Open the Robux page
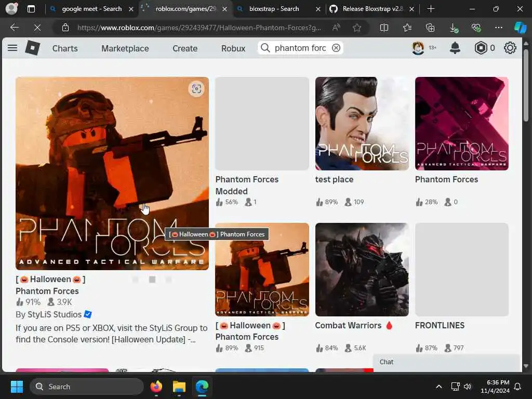The height and width of the screenshot is (399, 532). (233, 48)
